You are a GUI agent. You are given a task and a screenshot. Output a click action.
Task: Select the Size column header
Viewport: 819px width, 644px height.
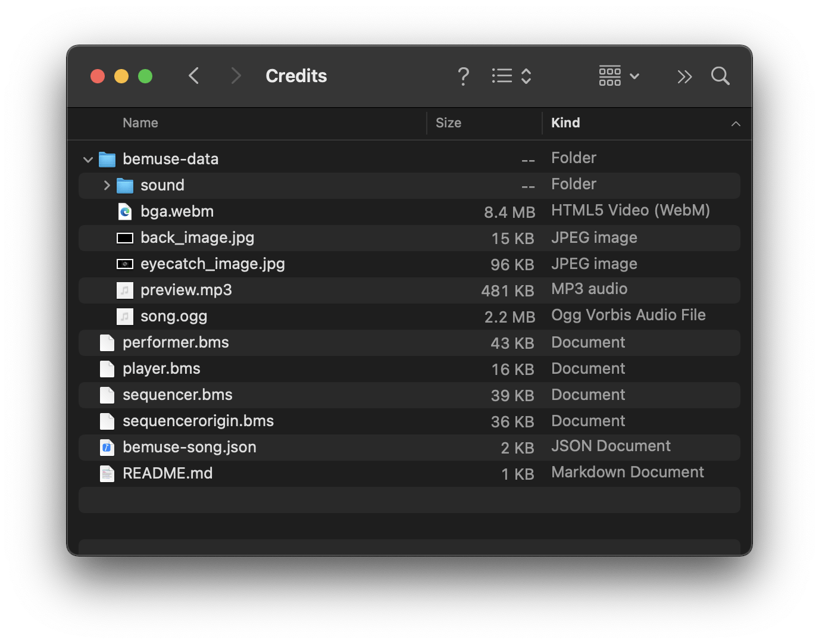click(x=448, y=123)
